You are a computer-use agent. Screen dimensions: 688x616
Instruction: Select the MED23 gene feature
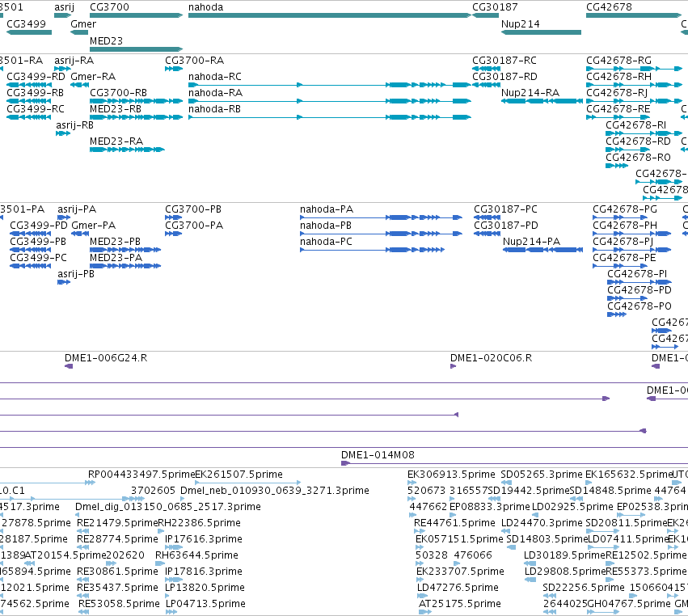point(136,49)
